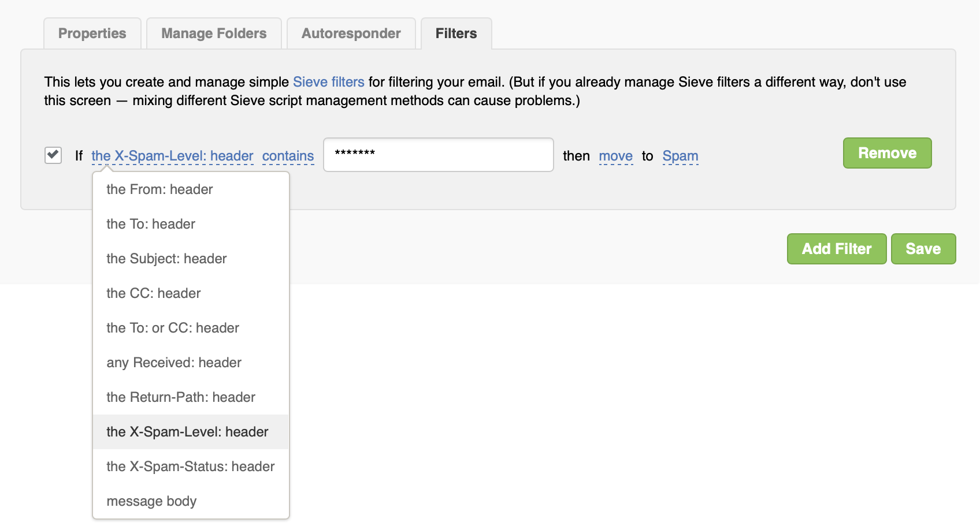Switch to the Properties tab
This screenshot has height=530, width=980.
click(92, 33)
